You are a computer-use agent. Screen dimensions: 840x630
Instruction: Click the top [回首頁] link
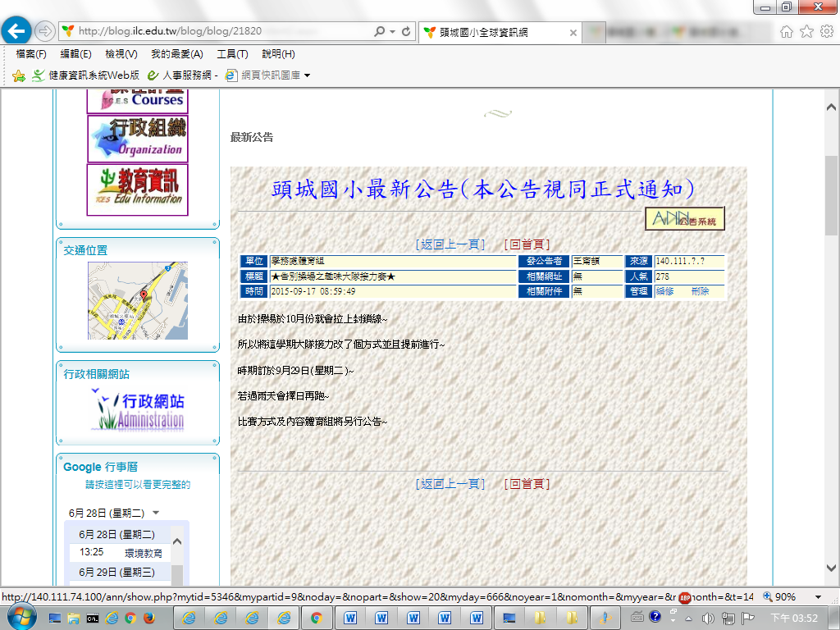point(527,244)
